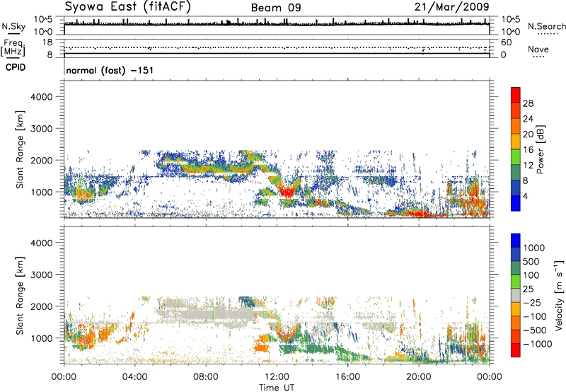Click the 'N.Search' legend label

click(x=546, y=26)
